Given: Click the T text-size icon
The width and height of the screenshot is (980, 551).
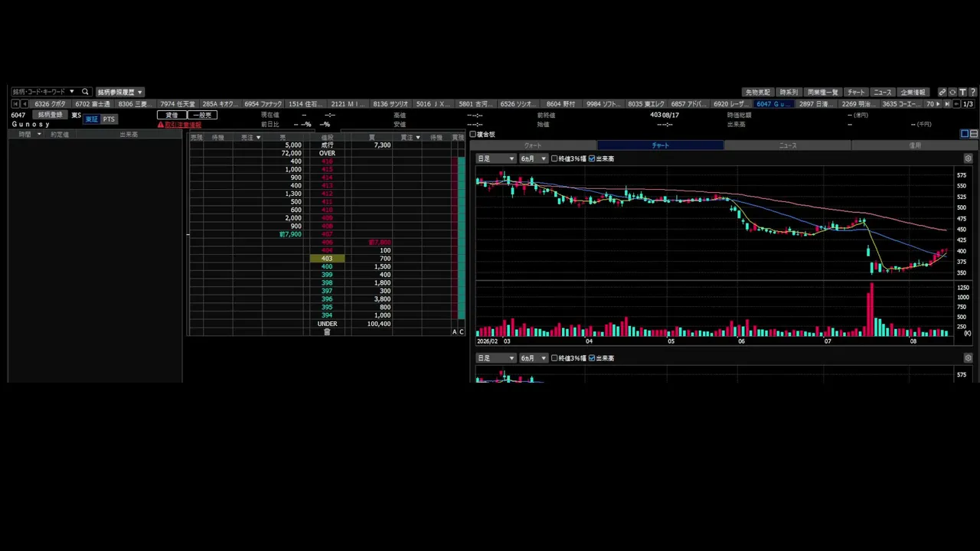Looking at the screenshot, I should (x=962, y=92).
